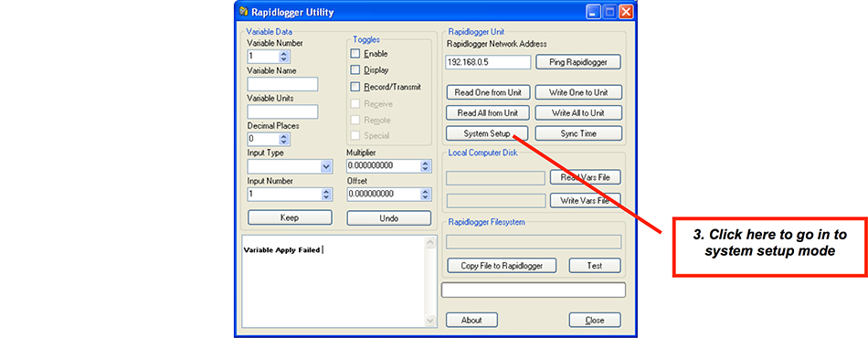Viewport: 868px width, 338px height.
Task: Click the Write Vars File button
Action: tap(585, 200)
